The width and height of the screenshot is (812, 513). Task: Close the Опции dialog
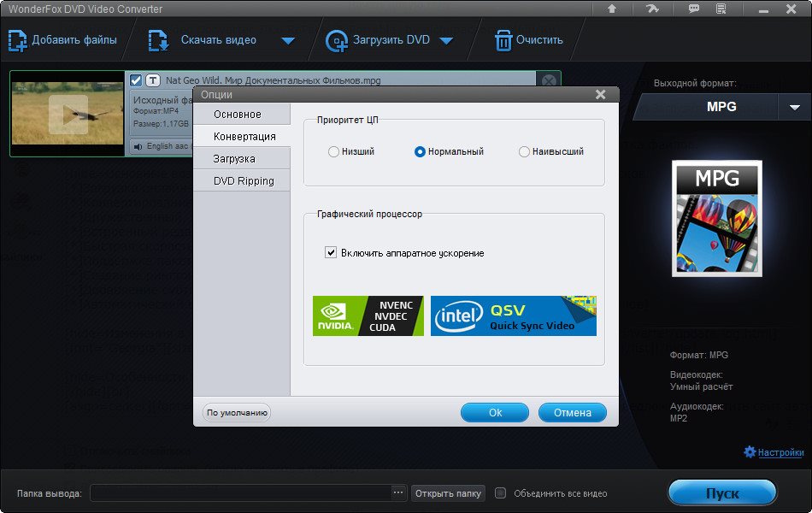pos(600,94)
